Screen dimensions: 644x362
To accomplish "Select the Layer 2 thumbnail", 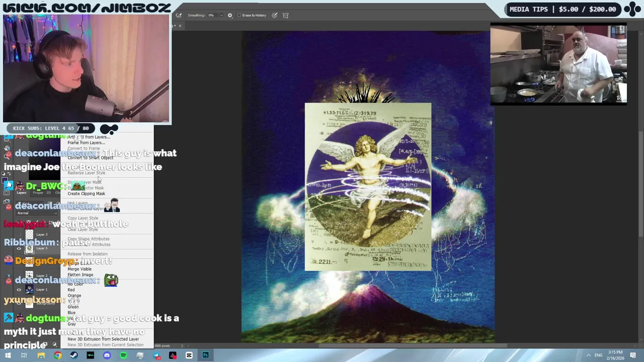I will pyautogui.click(x=29, y=276).
